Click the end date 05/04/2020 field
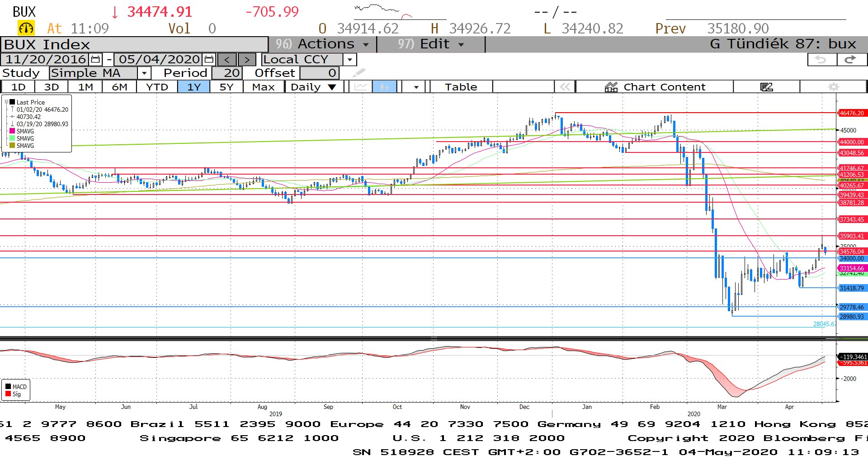 point(159,59)
